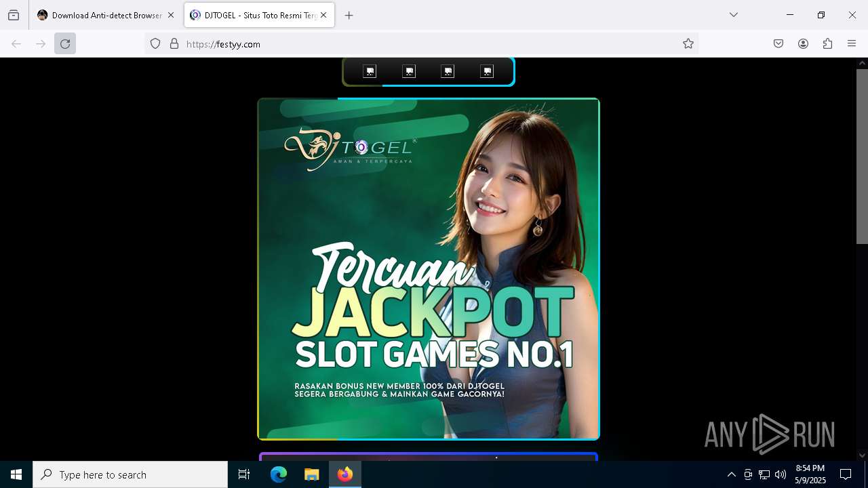Expand the list all tabs dropdown

tap(734, 15)
